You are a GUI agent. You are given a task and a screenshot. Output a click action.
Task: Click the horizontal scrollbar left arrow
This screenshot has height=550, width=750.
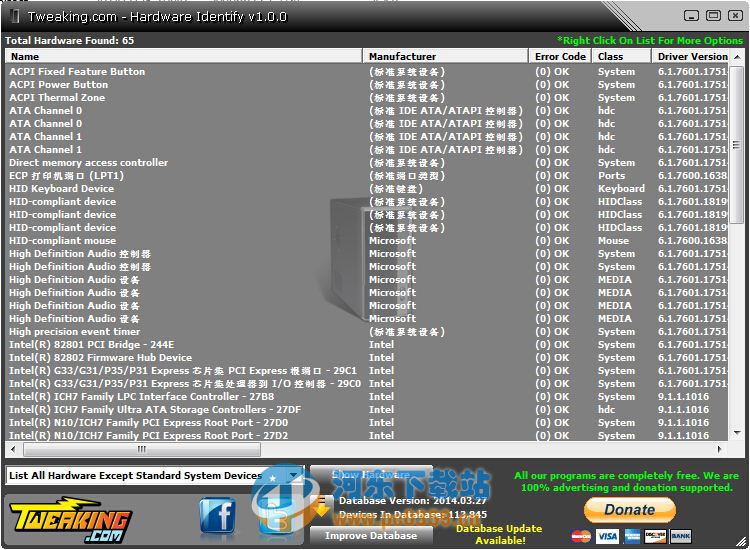pos(13,449)
